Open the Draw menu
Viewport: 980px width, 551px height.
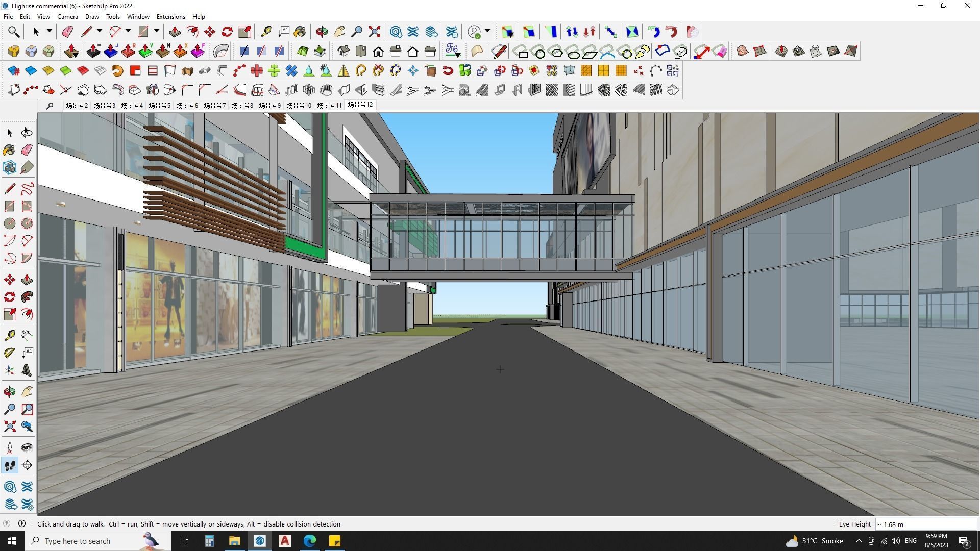[92, 17]
